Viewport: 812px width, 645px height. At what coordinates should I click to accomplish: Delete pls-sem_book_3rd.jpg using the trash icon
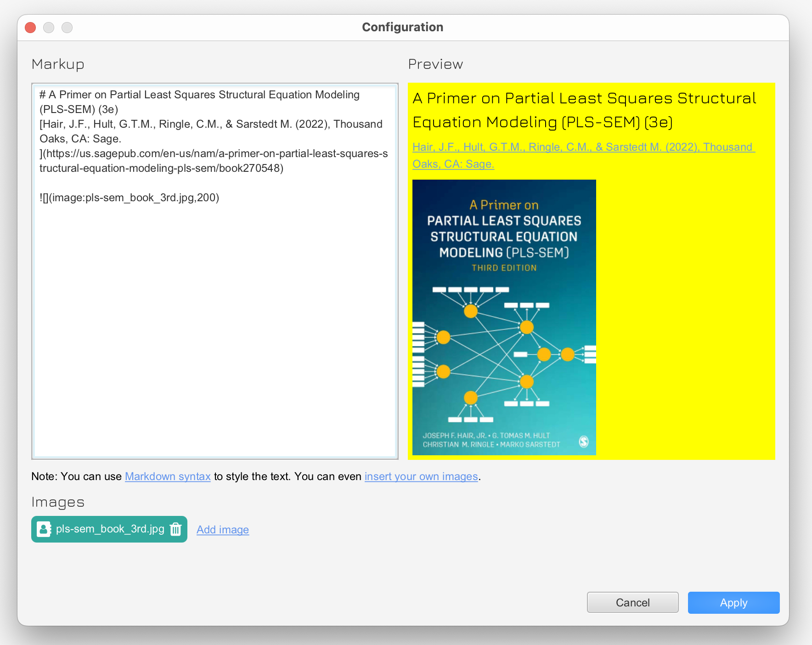[175, 529]
